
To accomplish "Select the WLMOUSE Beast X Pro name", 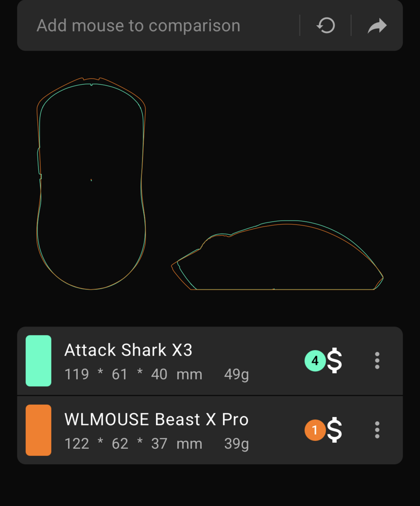I will click(156, 419).
